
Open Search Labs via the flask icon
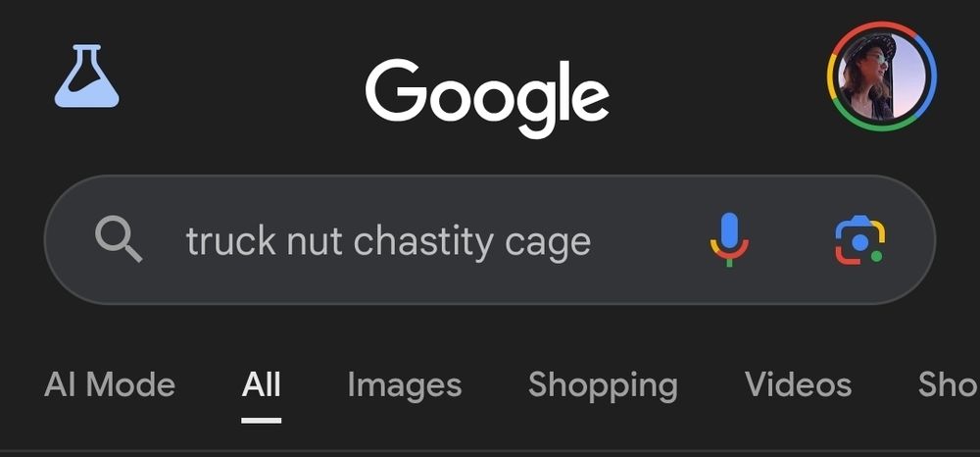pyautogui.click(x=86, y=76)
